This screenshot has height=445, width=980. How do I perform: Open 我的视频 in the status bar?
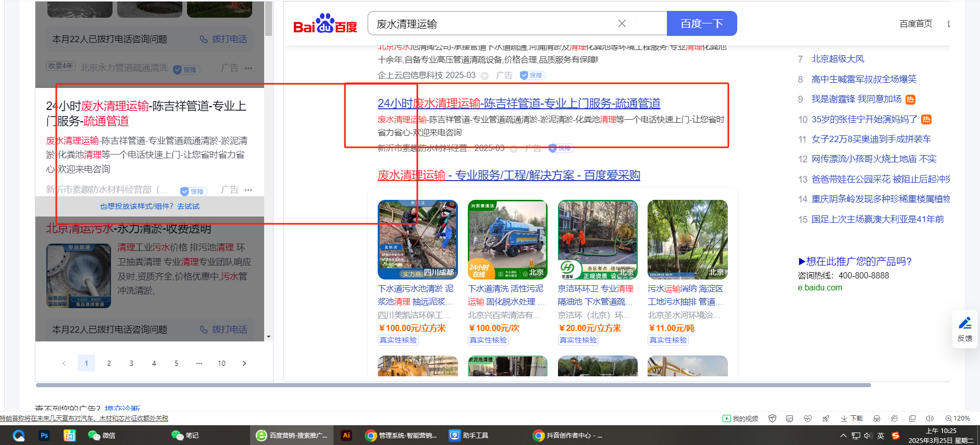(x=740, y=418)
